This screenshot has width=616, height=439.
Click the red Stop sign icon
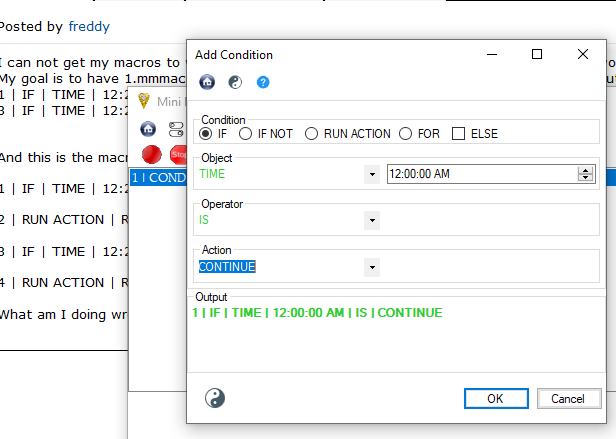(178, 154)
